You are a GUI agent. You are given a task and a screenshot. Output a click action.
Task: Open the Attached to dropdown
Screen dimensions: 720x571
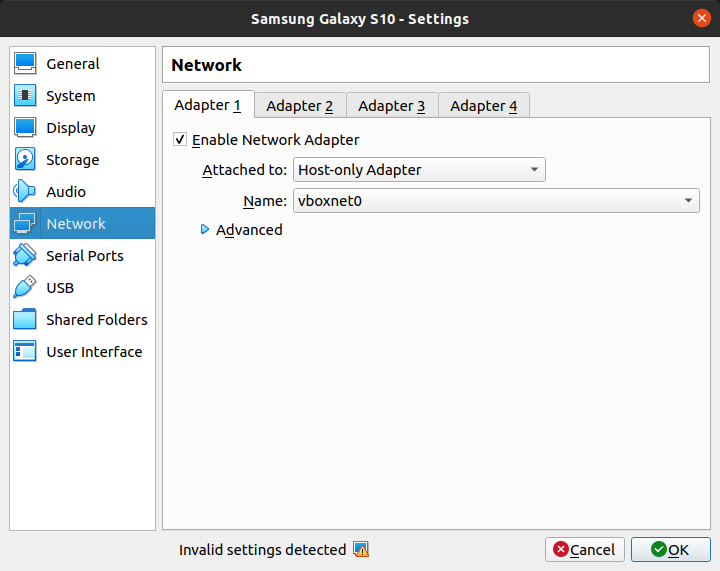coord(419,170)
